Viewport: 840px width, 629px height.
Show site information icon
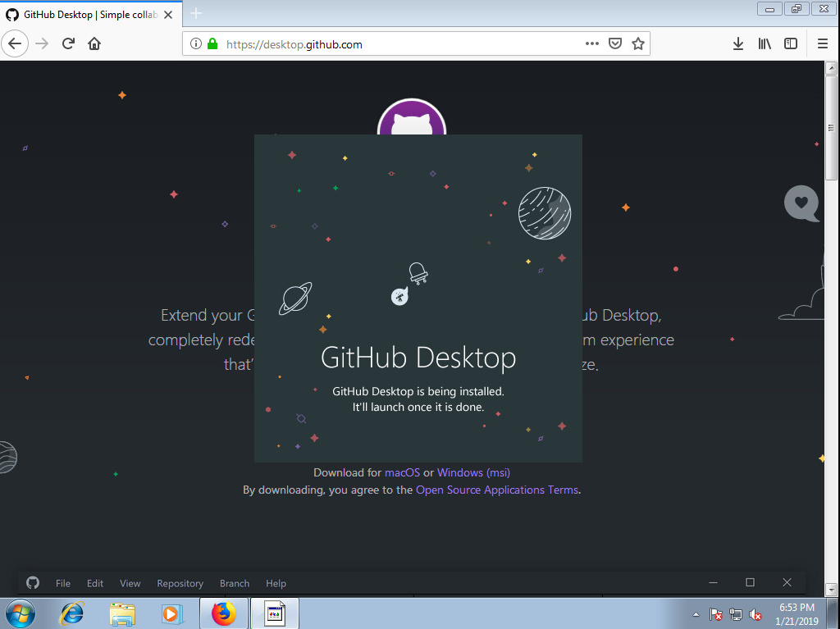pyautogui.click(x=196, y=44)
